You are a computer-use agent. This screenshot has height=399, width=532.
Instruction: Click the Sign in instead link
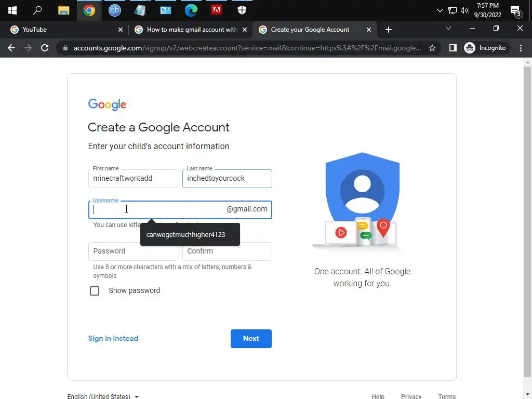pos(113,338)
